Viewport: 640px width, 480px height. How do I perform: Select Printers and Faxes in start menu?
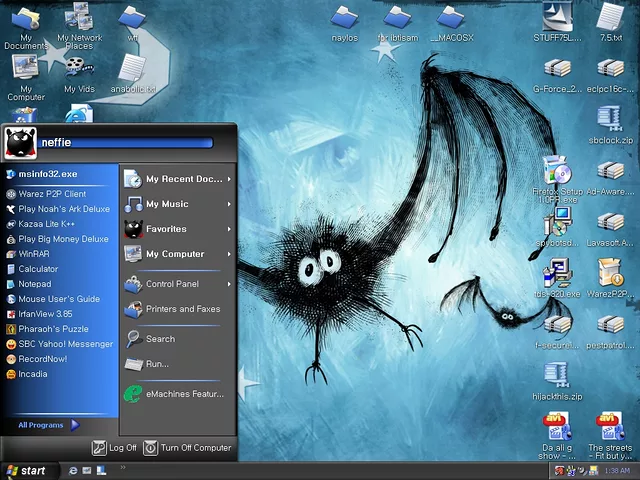182,309
